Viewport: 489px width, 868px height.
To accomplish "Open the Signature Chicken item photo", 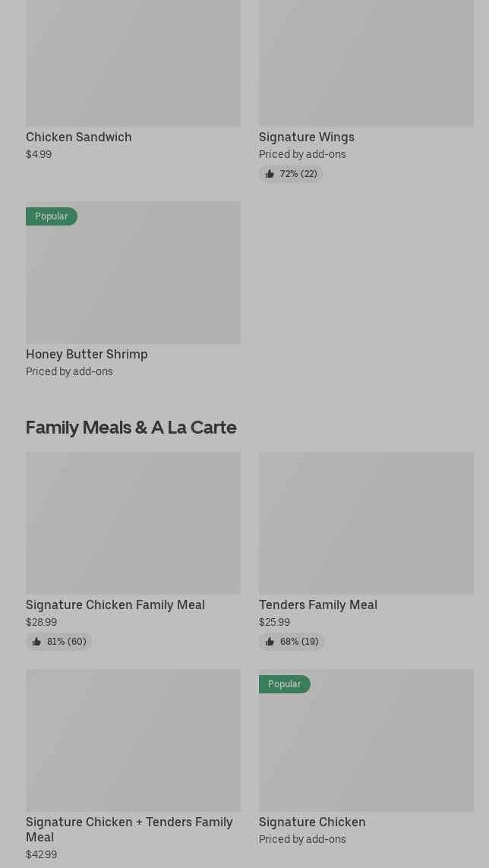I will (366, 748).
